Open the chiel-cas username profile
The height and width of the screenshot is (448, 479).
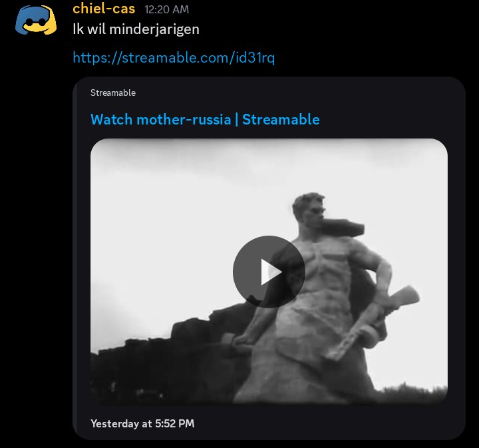(104, 9)
